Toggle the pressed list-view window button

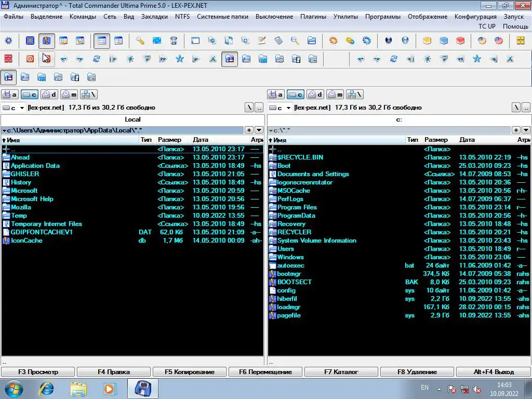pos(101,41)
